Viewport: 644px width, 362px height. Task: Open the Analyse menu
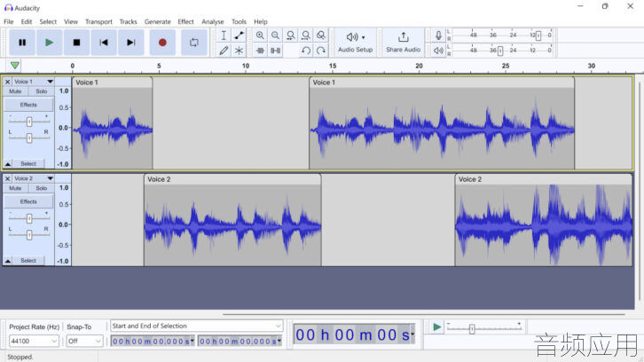click(x=213, y=22)
